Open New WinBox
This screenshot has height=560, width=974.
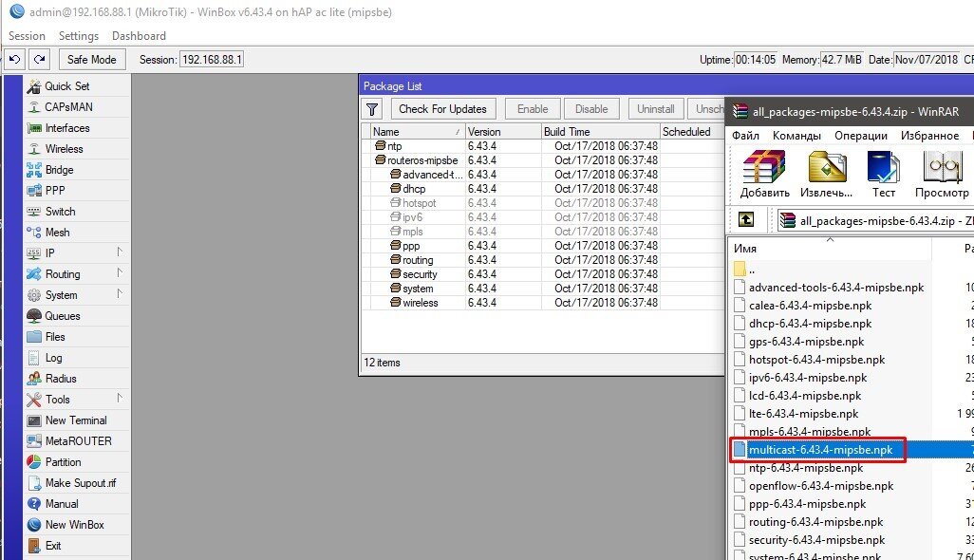tap(77, 525)
